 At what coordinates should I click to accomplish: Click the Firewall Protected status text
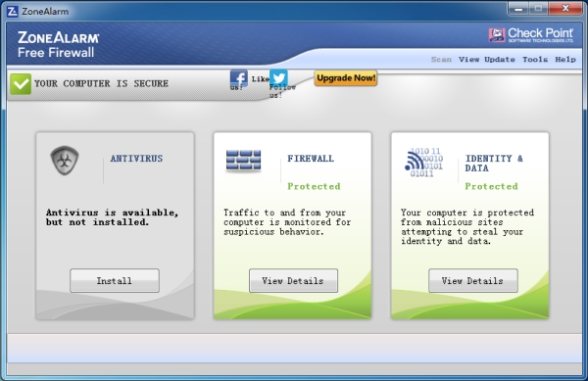tap(314, 186)
